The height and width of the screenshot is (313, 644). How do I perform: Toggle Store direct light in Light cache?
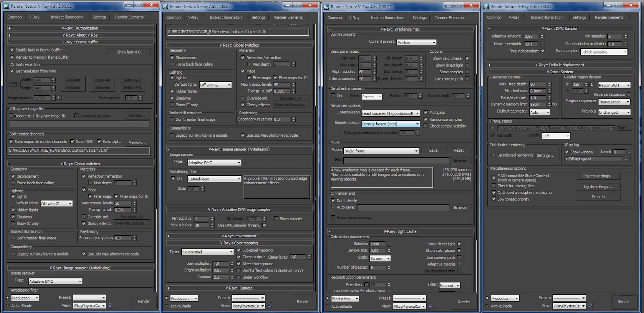459,244
